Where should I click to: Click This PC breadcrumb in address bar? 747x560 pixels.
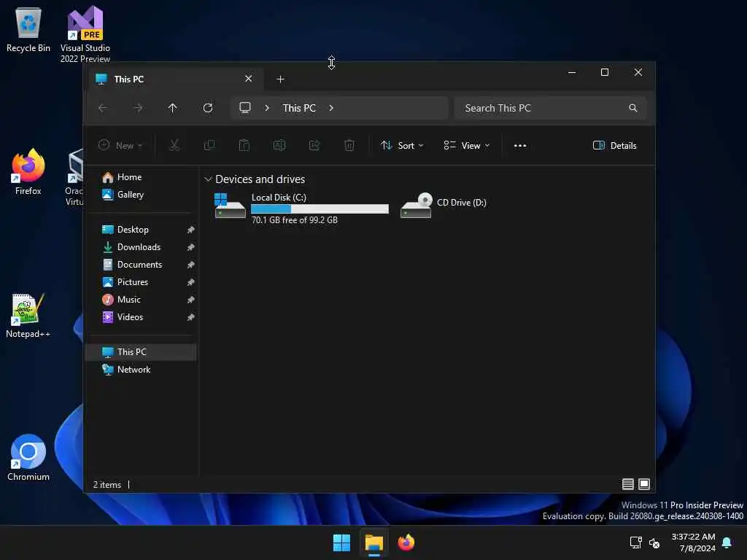(299, 108)
